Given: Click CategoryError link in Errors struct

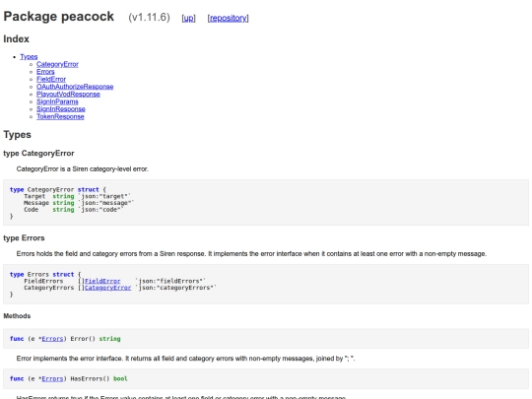Looking at the screenshot, I should (x=107, y=288).
